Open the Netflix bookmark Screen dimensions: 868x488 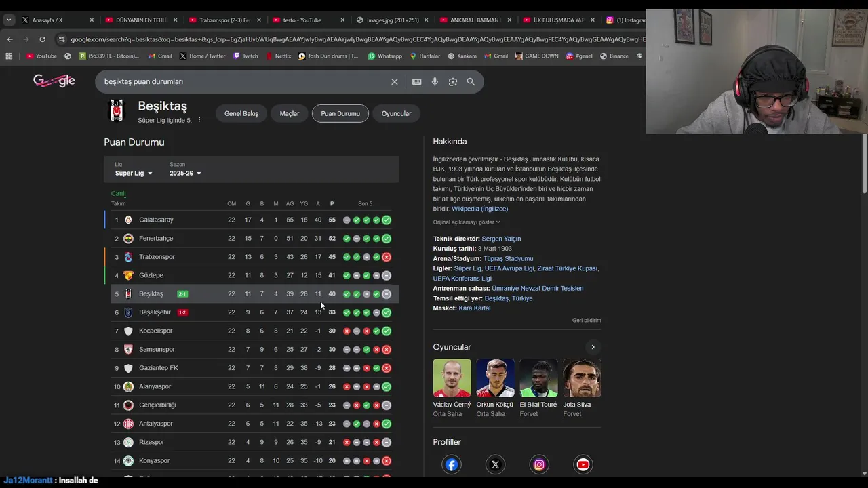(x=278, y=56)
